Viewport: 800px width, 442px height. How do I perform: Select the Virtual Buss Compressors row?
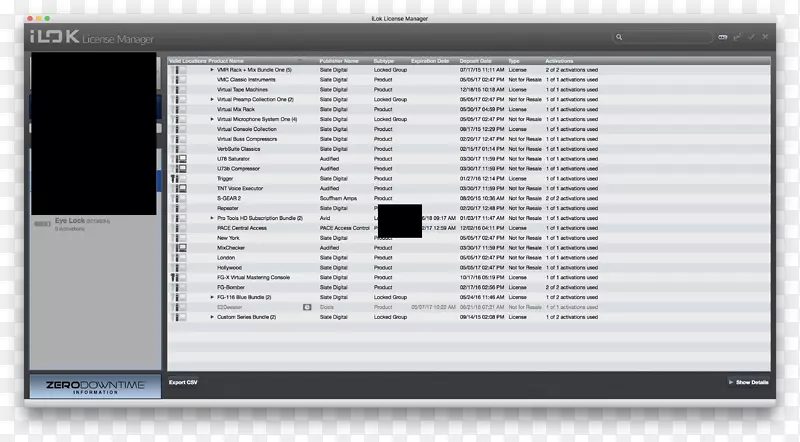point(468,139)
